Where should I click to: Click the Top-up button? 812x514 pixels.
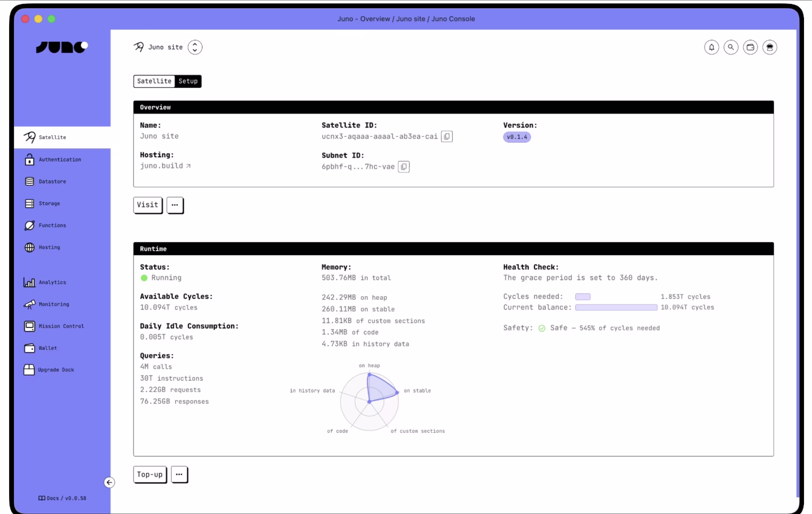(150, 474)
